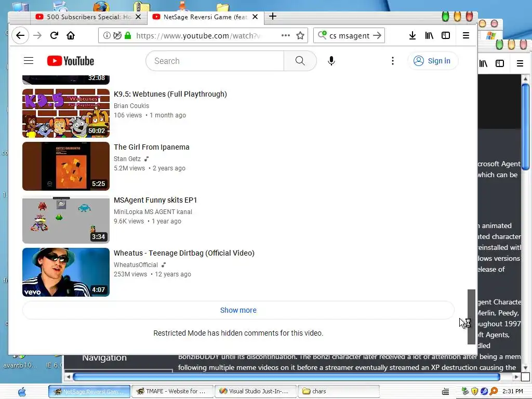
Task: Close the 'NetSage Reversi Game' tab
Action: (255, 17)
